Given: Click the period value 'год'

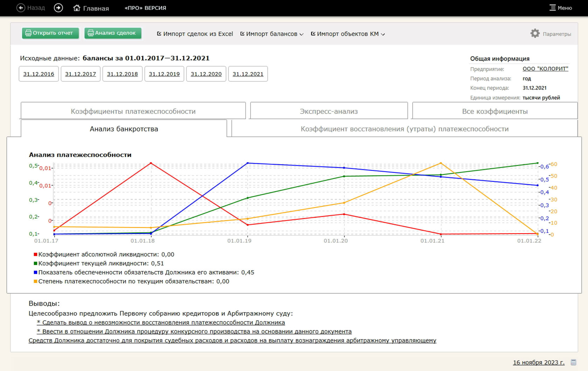Looking at the screenshot, I should click(527, 78).
